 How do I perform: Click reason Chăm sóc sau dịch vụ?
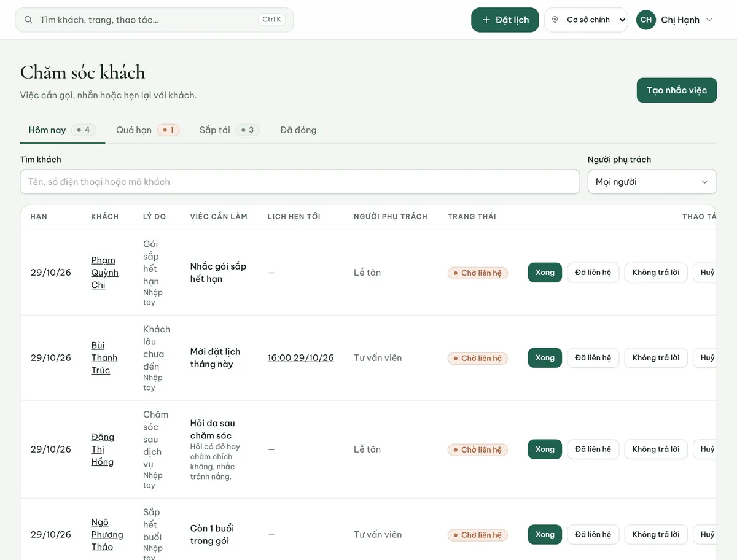click(x=155, y=439)
